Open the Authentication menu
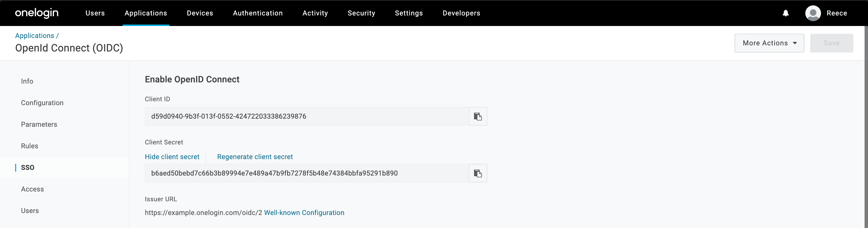The height and width of the screenshot is (228, 868). point(258,13)
